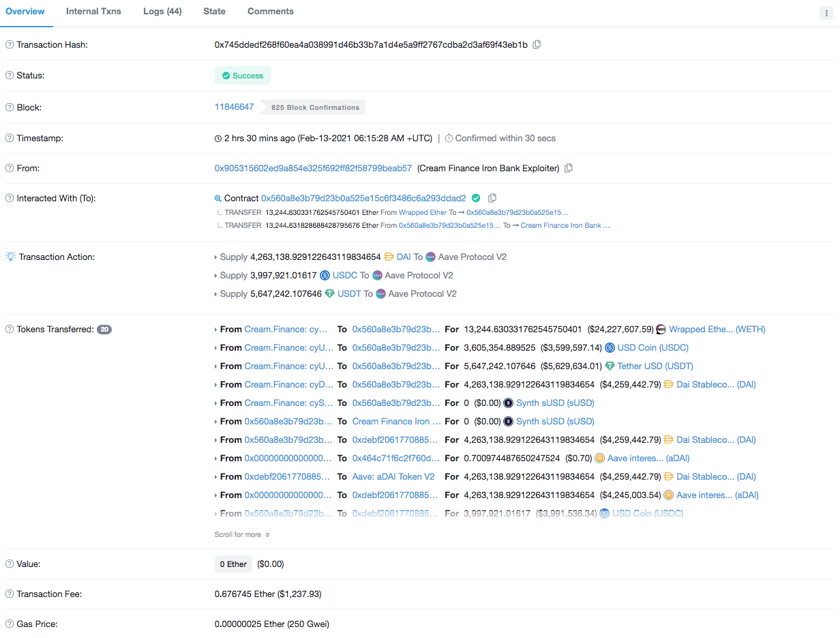
Task: Click the 625 Block Confirmations badge
Action: point(315,108)
